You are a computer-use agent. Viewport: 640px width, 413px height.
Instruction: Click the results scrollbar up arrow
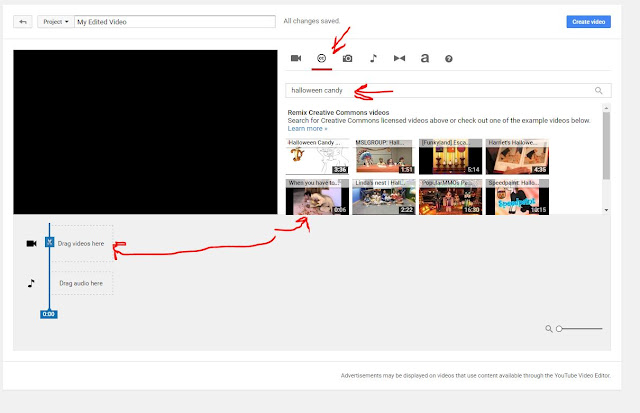tap(606, 108)
